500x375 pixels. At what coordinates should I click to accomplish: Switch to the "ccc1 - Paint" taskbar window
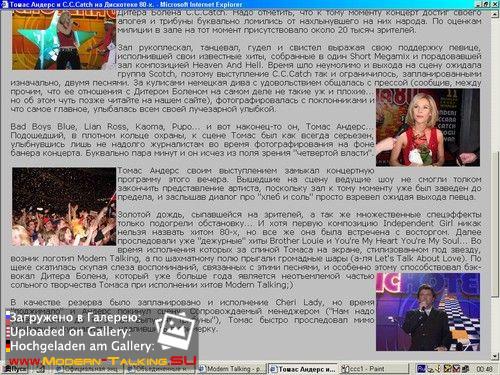click(x=374, y=369)
